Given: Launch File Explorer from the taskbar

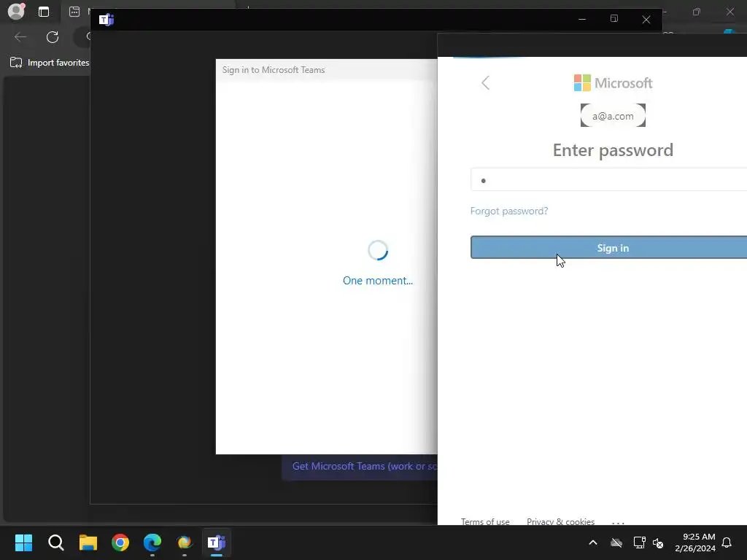Looking at the screenshot, I should (88, 542).
